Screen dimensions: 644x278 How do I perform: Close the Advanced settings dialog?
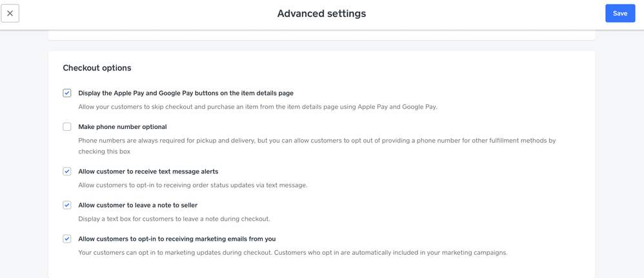pyautogui.click(x=10, y=14)
